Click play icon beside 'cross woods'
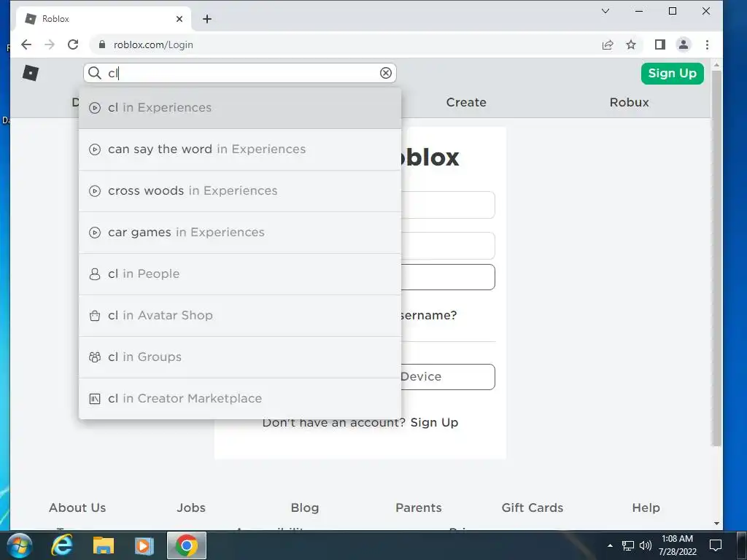 point(95,191)
